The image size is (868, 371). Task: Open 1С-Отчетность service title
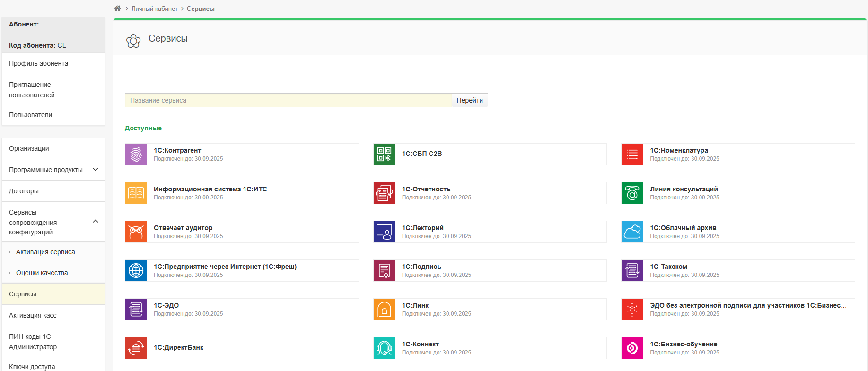coord(426,189)
